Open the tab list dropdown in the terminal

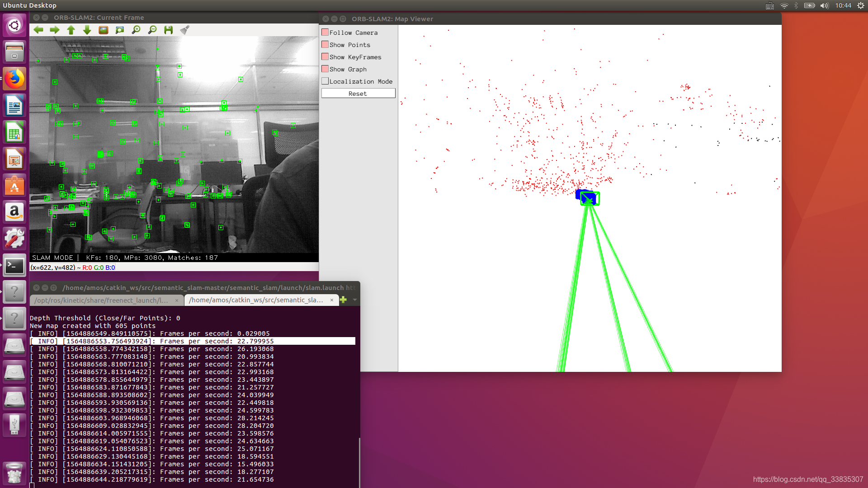(x=354, y=300)
